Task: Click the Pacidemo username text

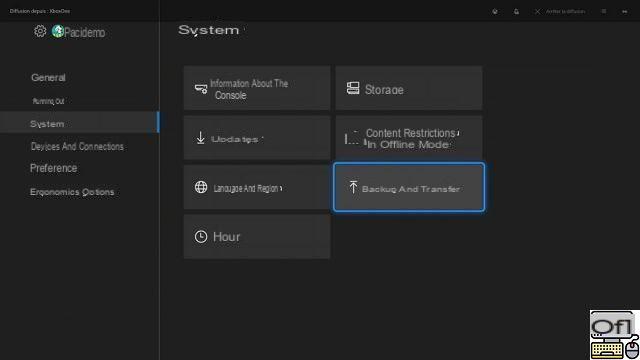Action: 84,32
